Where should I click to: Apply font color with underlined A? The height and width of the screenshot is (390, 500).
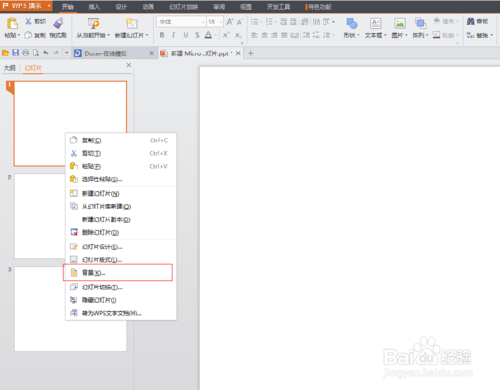[x=208, y=35]
